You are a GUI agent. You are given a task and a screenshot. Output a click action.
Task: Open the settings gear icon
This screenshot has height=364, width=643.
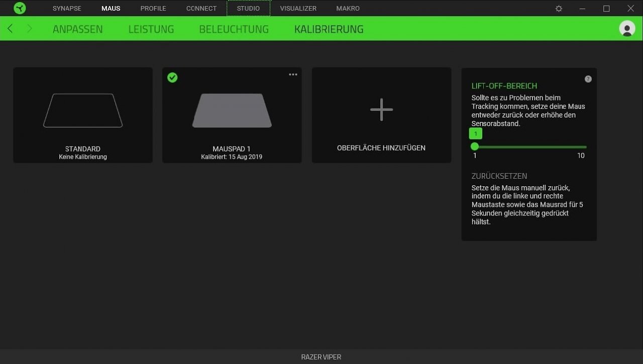click(559, 9)
